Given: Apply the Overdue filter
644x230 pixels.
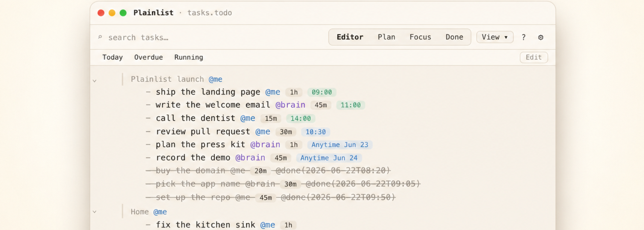Looking at the screenshot, I should click(148, 57).
